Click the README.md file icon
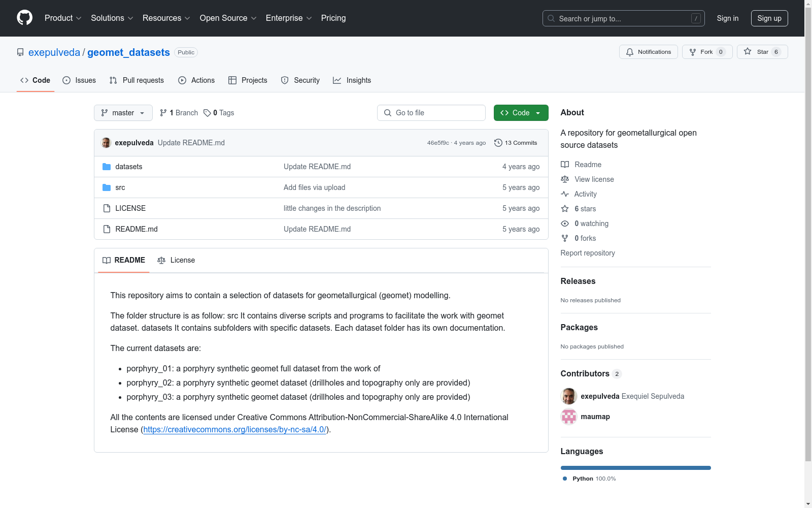The image size is (812, 508). (x=107, y=229)
